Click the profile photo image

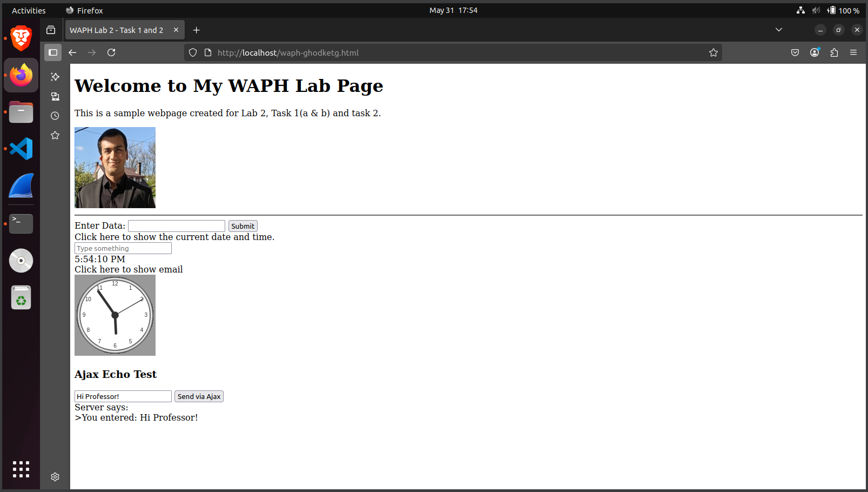coord(115,168)
